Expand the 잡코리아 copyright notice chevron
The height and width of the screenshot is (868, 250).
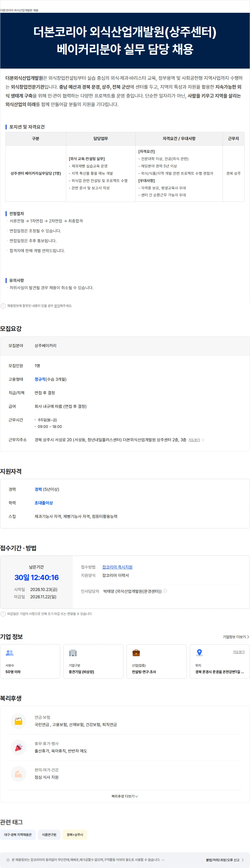163,860
